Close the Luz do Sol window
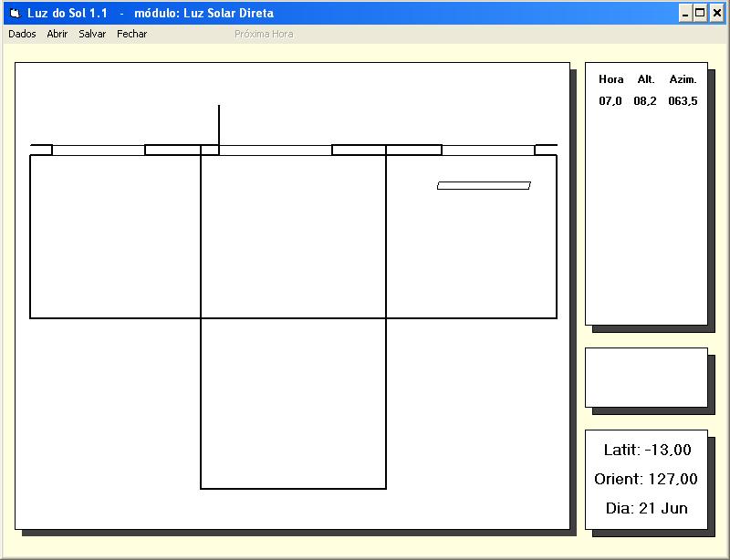Viewport: 730px width, 560px height. [x=717, y=13]
